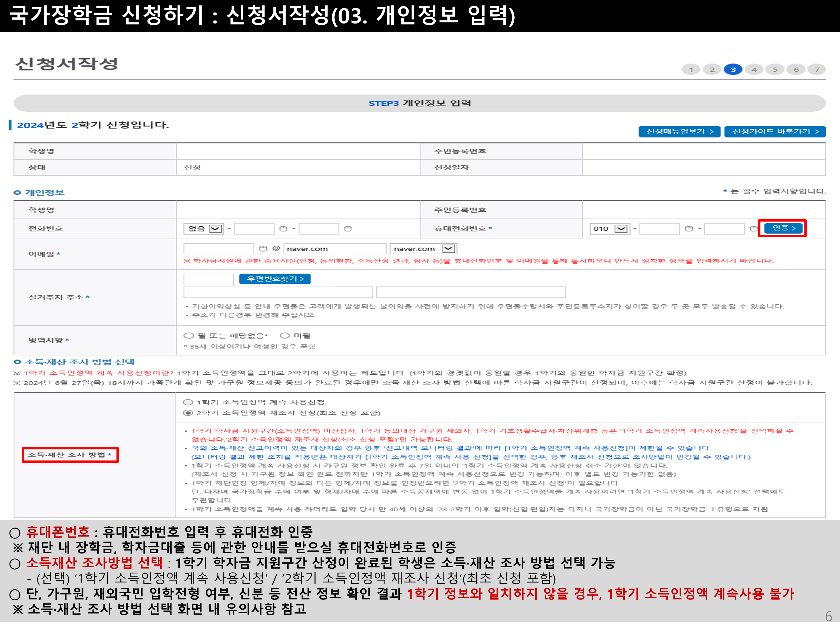
Task: Click the 신청가이드 바로가기 button
Action: click(775, 132)
